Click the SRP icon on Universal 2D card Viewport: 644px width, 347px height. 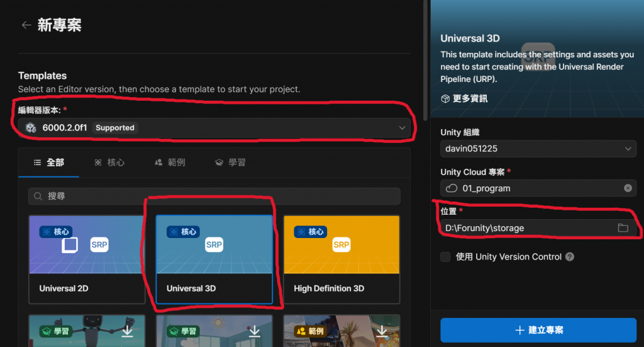coord(99,244)
